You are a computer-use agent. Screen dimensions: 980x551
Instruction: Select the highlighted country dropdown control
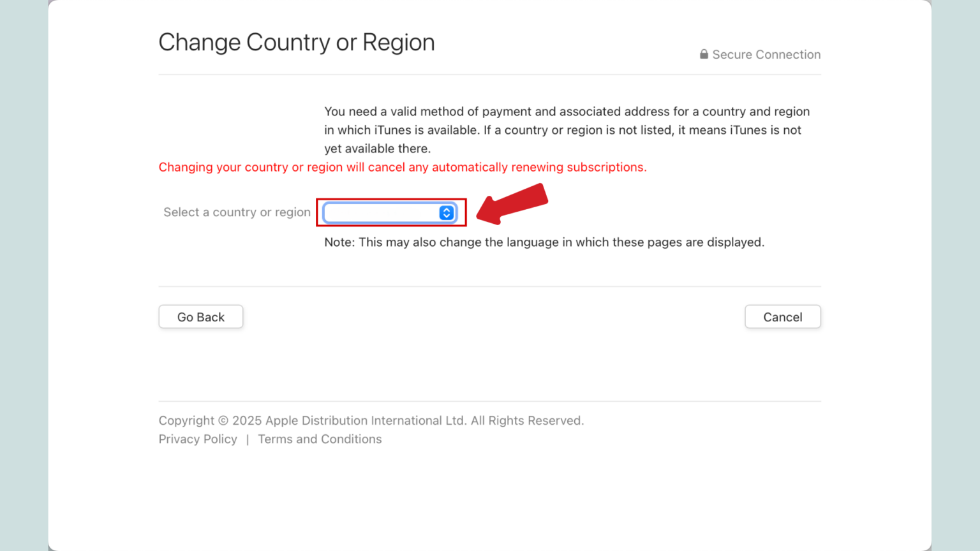point(390,213)
